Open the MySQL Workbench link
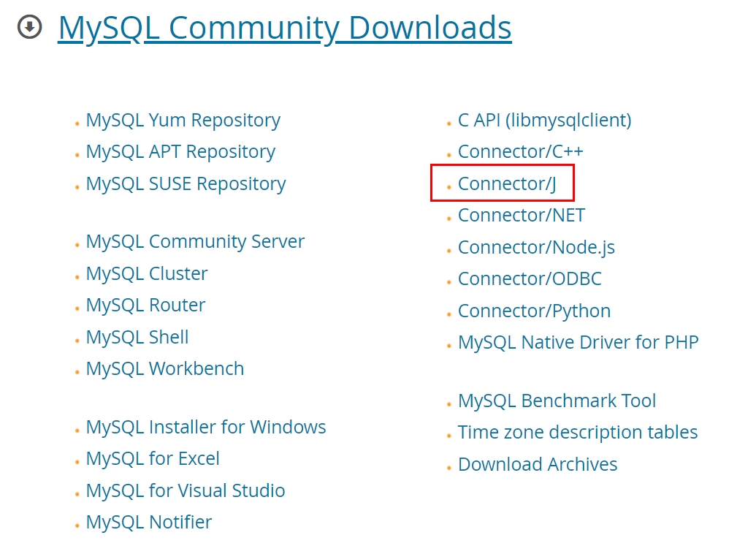Image resolution: width=756 pixels, height=546 pixels. tap(165, 369)
